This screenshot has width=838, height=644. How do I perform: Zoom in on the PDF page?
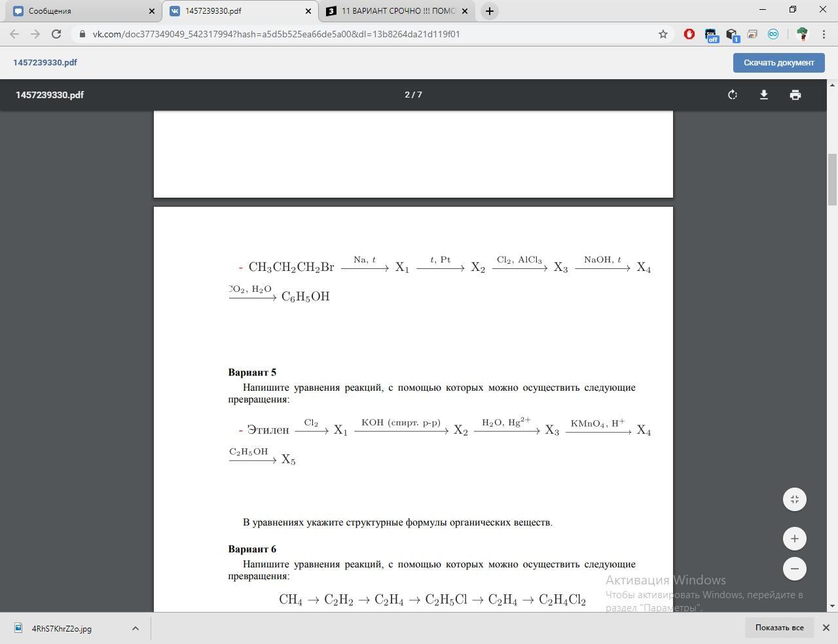[795, 539]
